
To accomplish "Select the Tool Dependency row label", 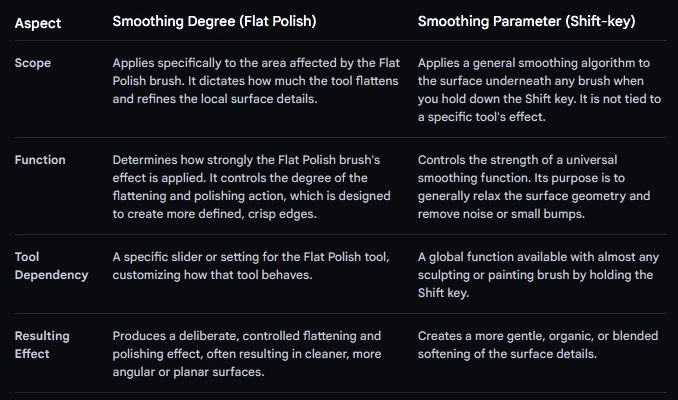I will [50, 266].
